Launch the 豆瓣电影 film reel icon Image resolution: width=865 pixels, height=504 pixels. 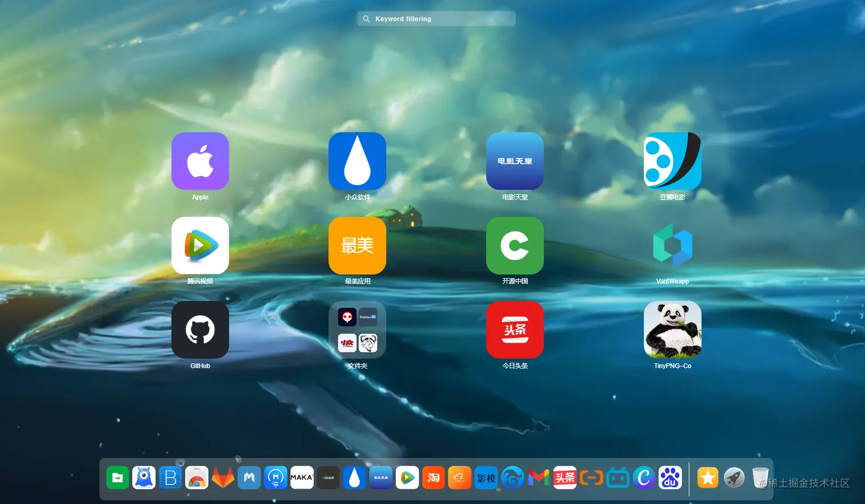click(673, 161)
